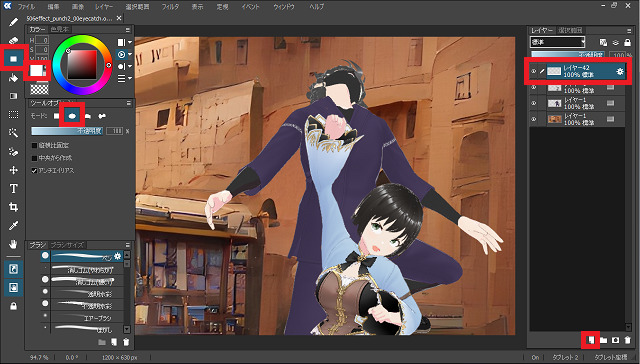Select the Bucket fill tool

(13, 78)
